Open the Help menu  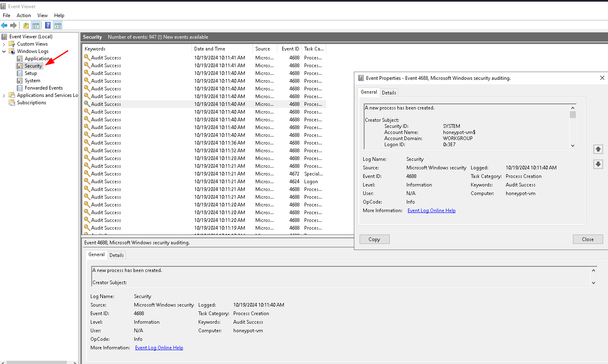pyautogui.click(x=59, y=15)
